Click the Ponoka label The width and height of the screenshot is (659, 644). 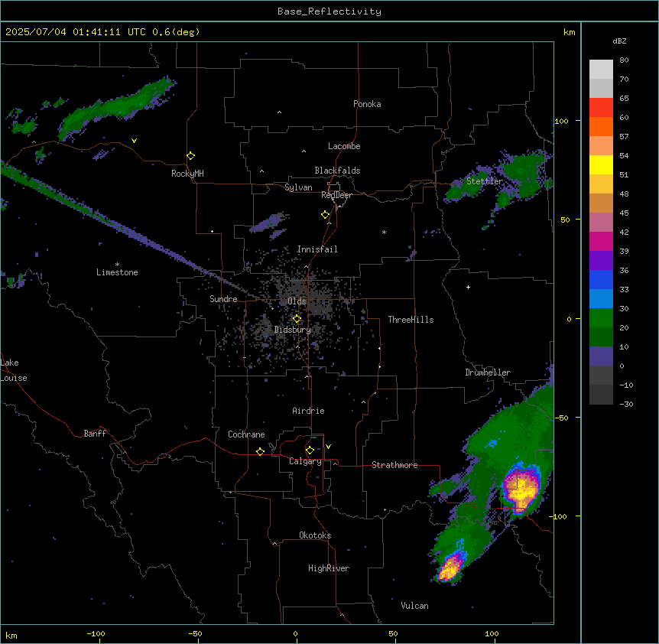pos(367,104)
